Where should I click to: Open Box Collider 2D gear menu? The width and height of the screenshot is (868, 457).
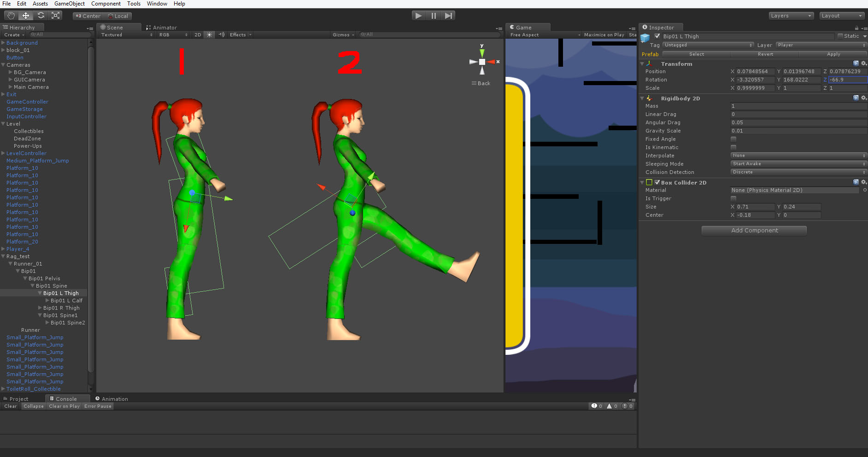pyautogui.click(x=864, y=182)
